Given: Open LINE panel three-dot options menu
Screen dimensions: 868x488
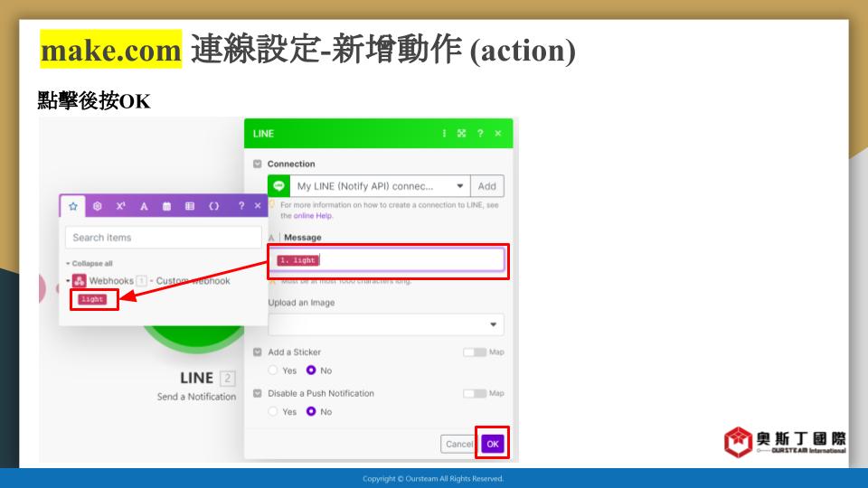Looking at the screenshot, I should point(444,134).
